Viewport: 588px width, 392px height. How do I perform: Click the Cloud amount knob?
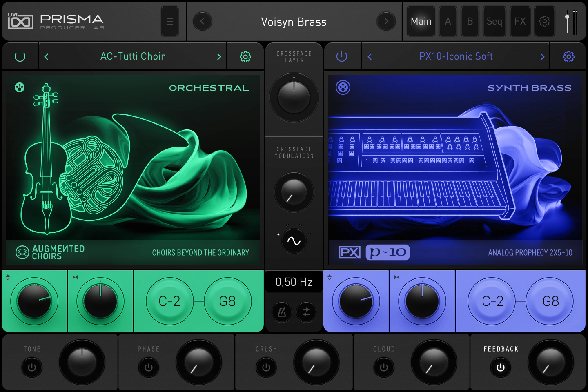pos(434,362)
